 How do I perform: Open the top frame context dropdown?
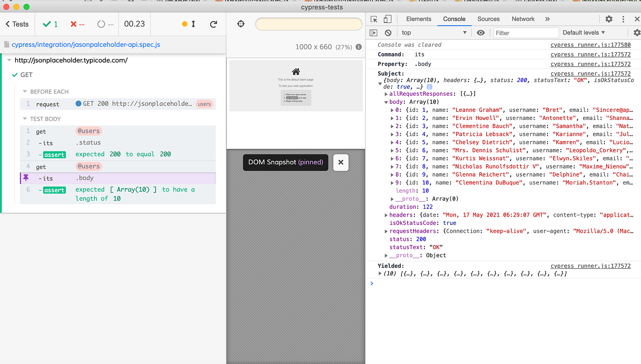pos(433,33)
